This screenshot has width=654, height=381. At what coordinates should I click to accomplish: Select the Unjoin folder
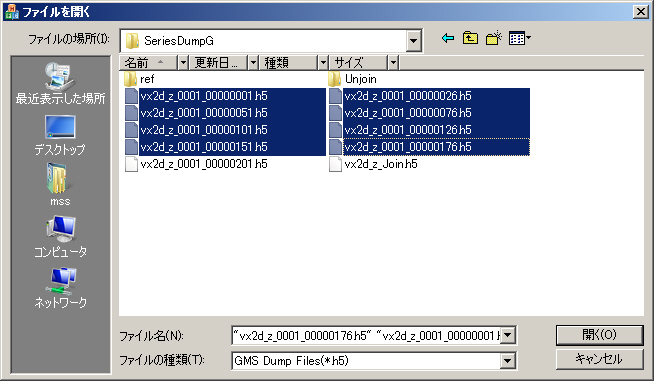pos(352,79)
